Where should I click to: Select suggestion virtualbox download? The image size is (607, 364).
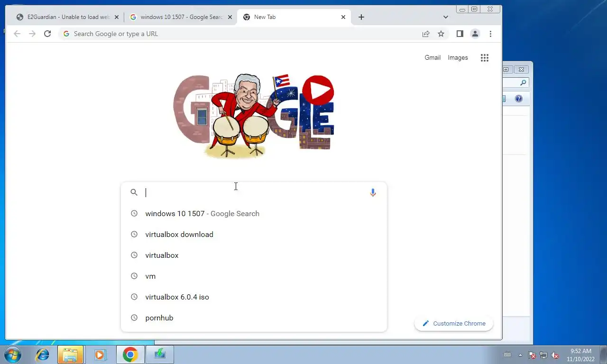(x=254, y=234)
